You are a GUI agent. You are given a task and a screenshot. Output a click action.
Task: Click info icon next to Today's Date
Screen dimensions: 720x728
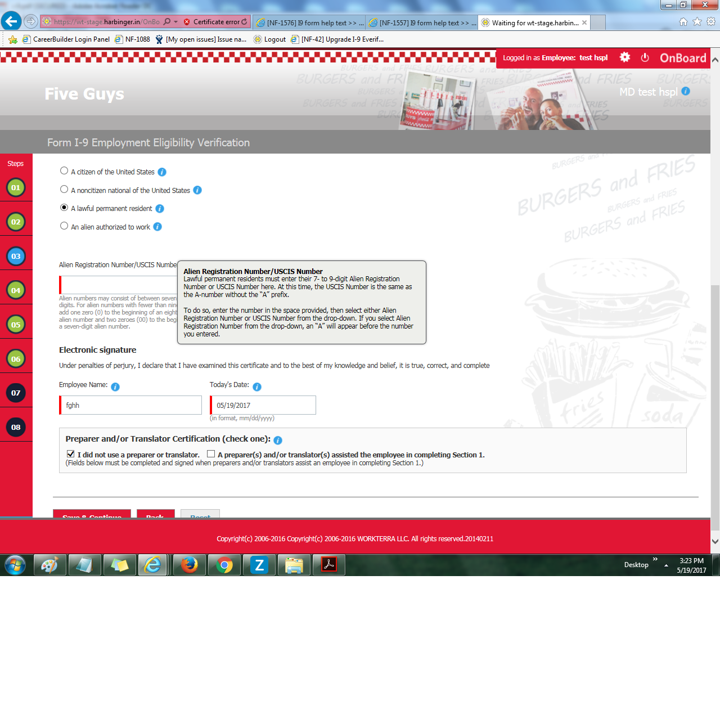coord(257,387)
